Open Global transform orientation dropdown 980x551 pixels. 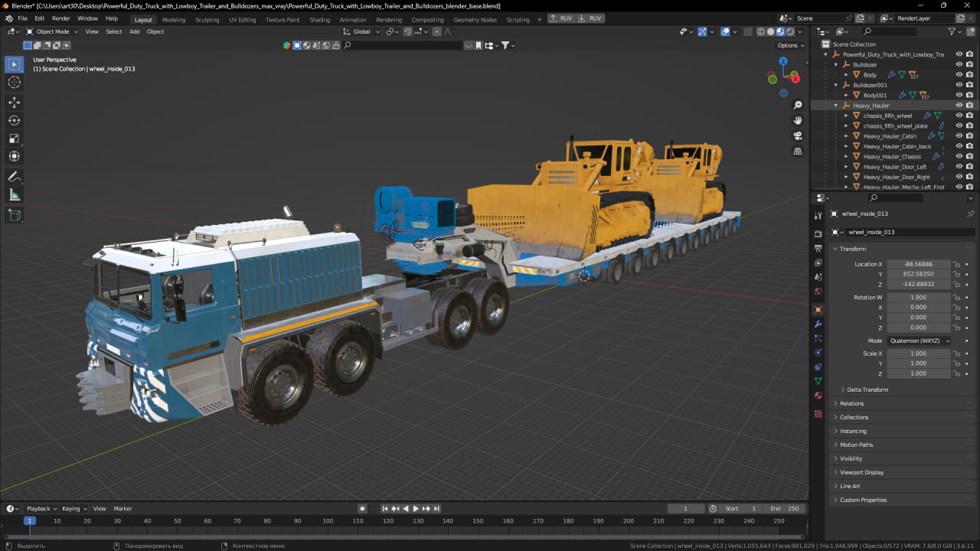point(361,31)
